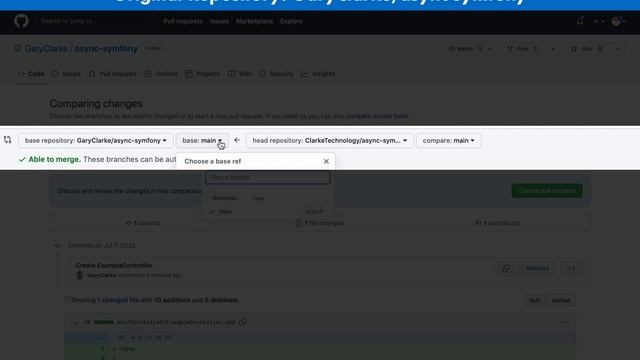The image size is (640, 360).
Task: Switch to the Security tab
Action: pos(276,74)
